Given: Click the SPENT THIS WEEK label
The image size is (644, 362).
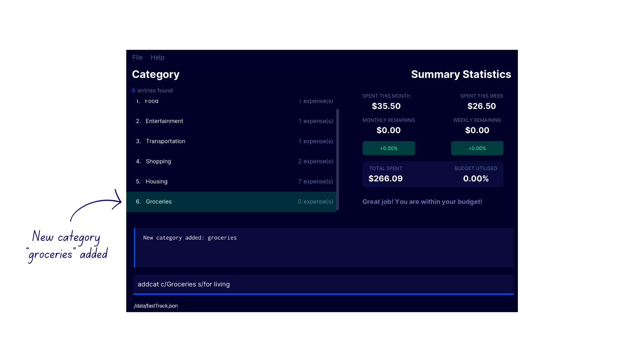Looking at the screenshot, I should click(x=482, y=96).
